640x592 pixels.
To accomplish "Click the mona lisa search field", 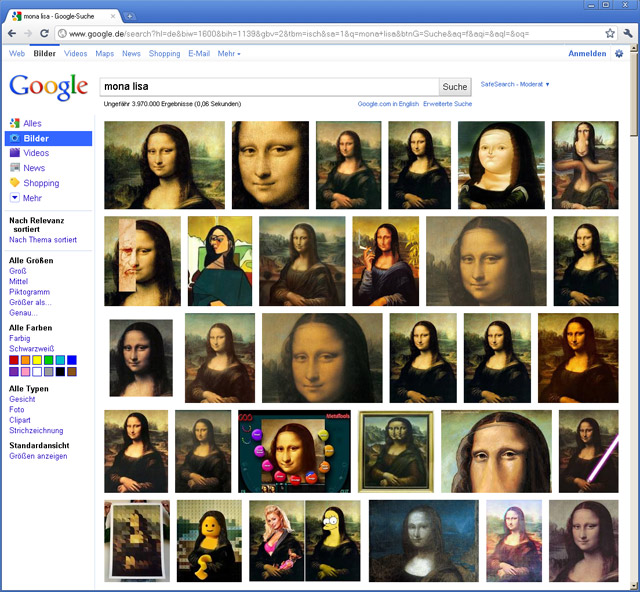I will (269, 87).
